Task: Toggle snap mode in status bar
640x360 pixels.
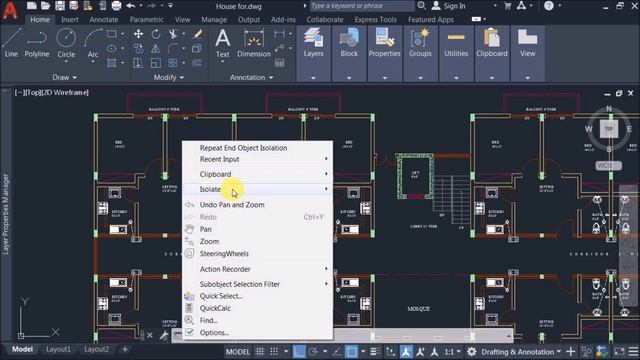Action: [x=274, y=351]
